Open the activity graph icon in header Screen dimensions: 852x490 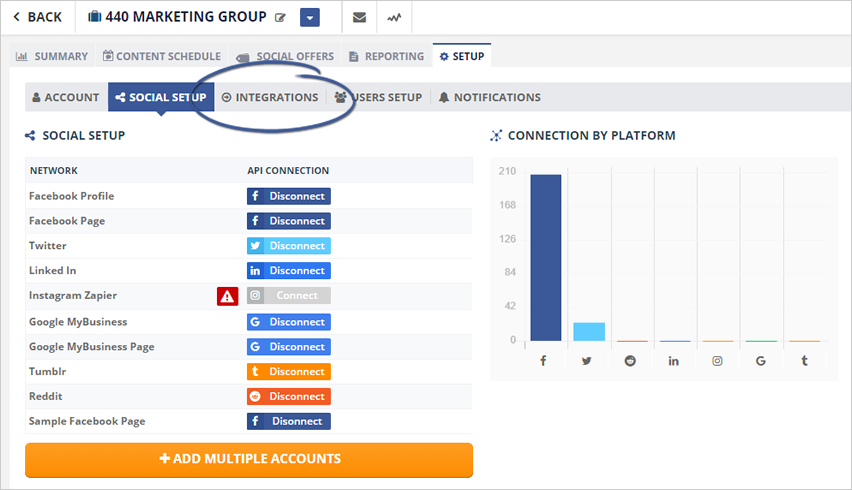coord(395,17)
